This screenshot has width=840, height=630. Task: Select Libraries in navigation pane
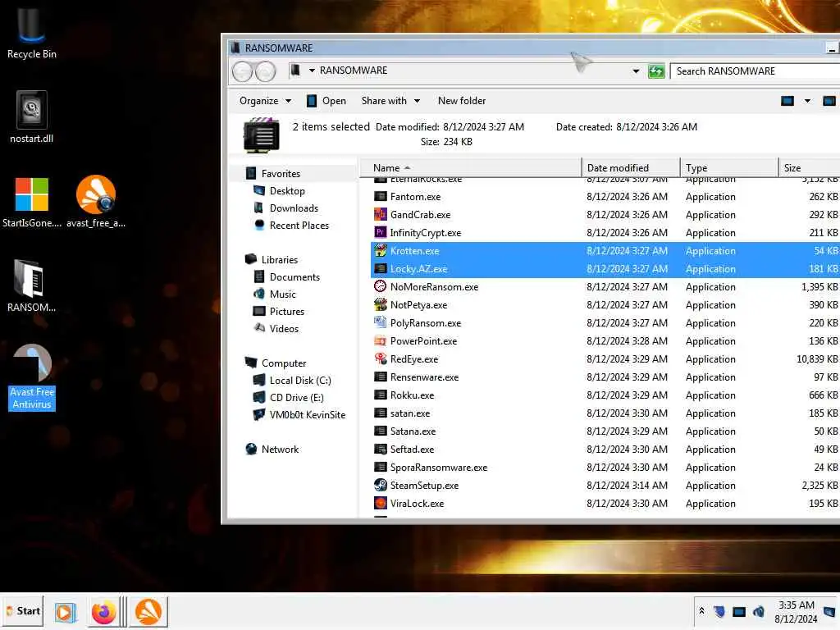click(271, 260)
